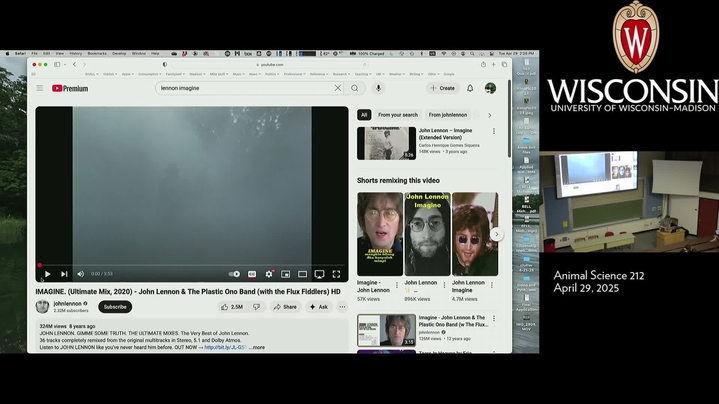This screenshot has width=719, height=404.
Task: Open the short with 896K views
Action: coord(427,234)
